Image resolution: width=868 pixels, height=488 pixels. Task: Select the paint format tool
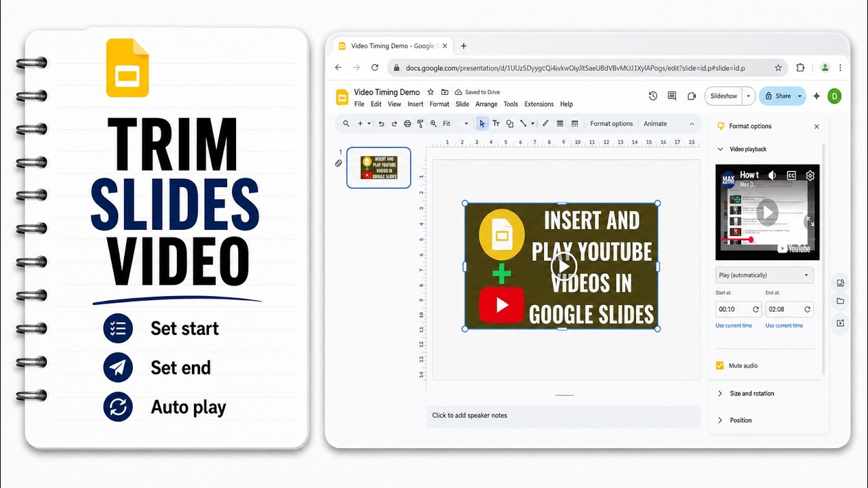[x=420, y=123]
